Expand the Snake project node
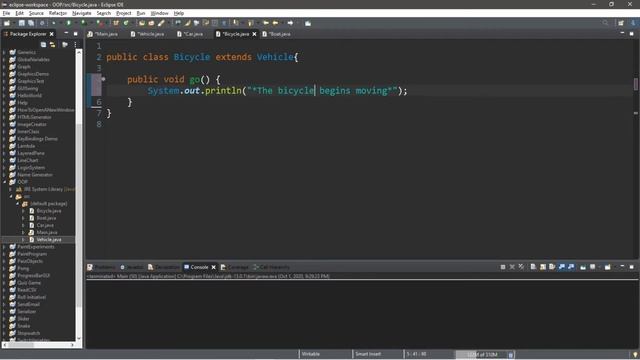 click(4, 326)
